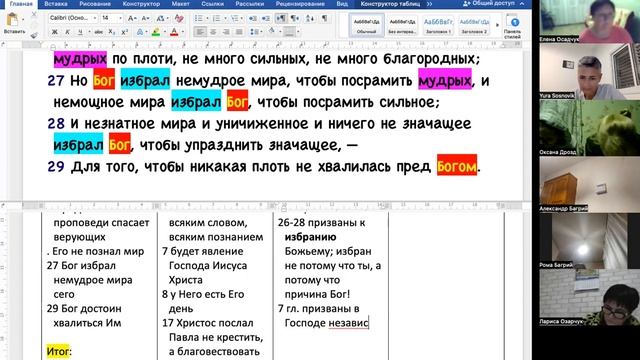Screen dimensions: 640x360
Task: Toggle italic (К) formatting
Action: point(67,32)
